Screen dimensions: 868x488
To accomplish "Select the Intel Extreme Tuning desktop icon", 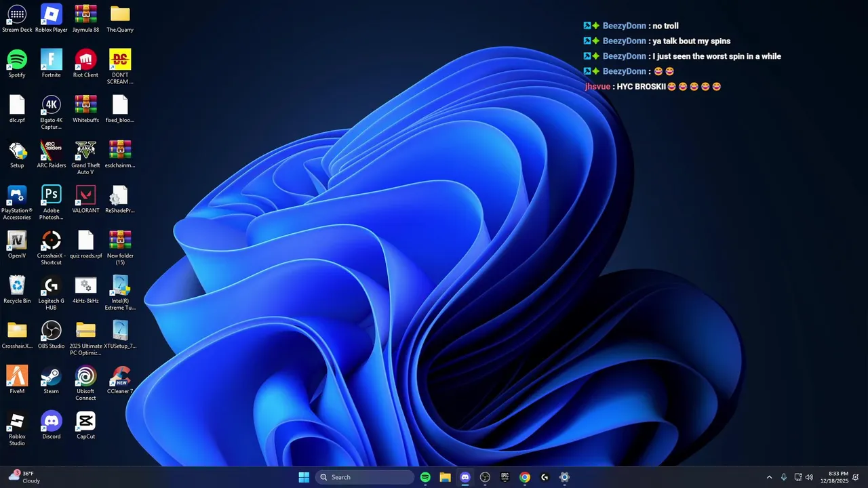I will [x=120, y=293].
